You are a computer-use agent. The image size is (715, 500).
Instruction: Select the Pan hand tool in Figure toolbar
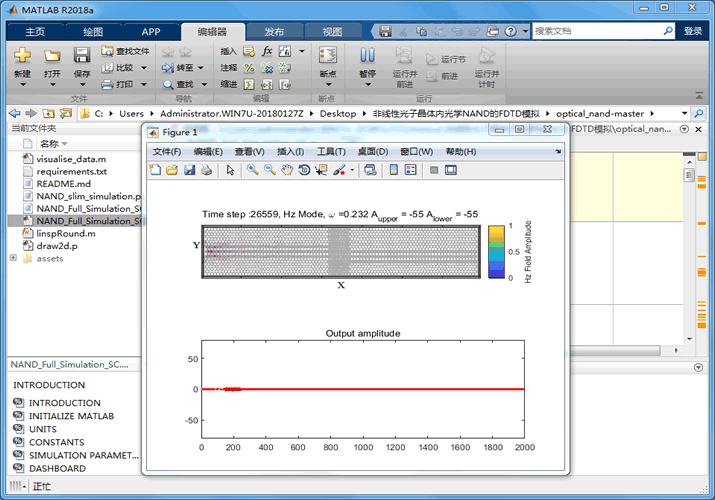287,170
